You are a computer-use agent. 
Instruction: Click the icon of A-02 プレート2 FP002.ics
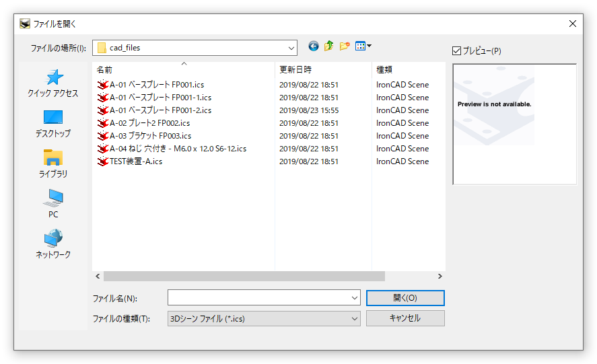[103, 123]
